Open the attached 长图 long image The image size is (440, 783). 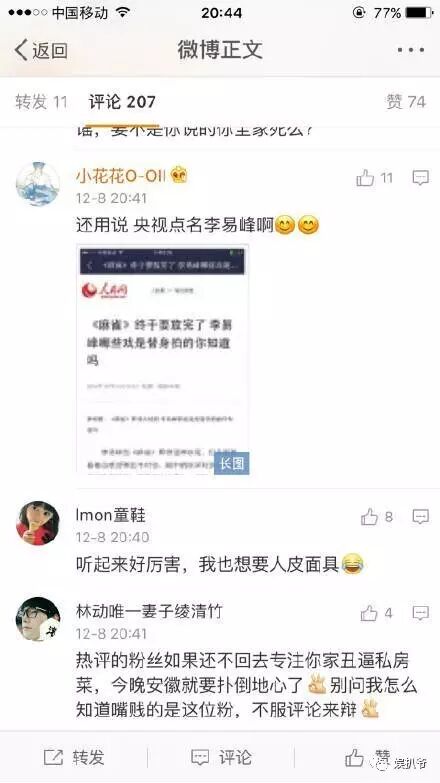pyautogui.click(x=162, y=359)
